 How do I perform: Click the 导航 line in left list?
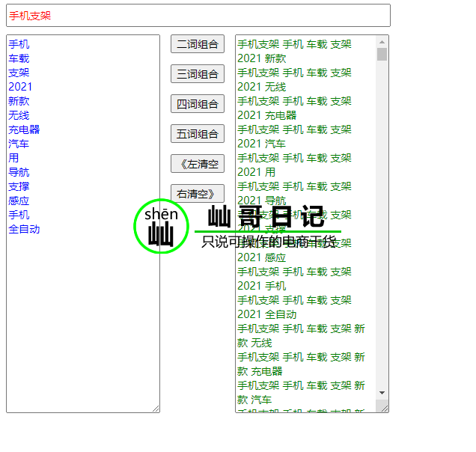(19, 172)
